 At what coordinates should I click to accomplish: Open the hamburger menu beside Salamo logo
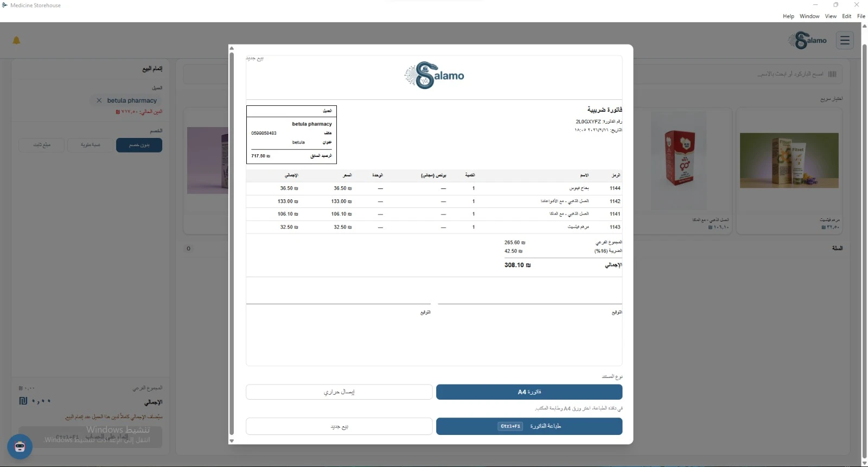pos(845,40)
